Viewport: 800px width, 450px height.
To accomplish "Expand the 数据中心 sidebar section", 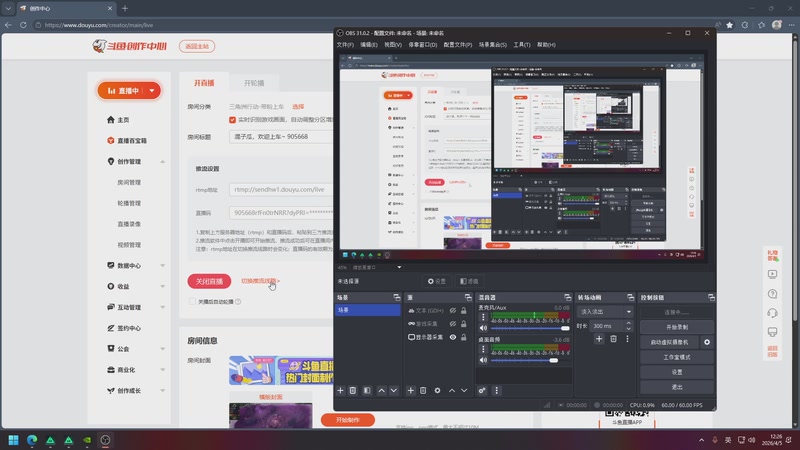I will 163,266.
